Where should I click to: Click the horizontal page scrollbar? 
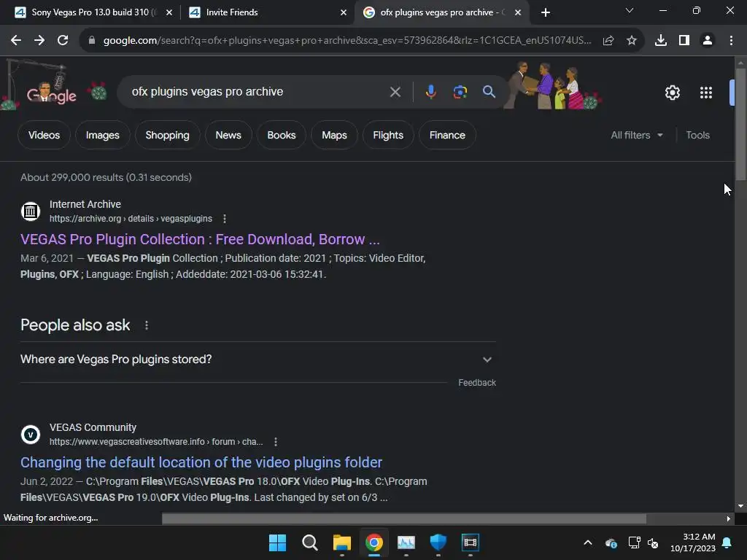tap(404, 518)
